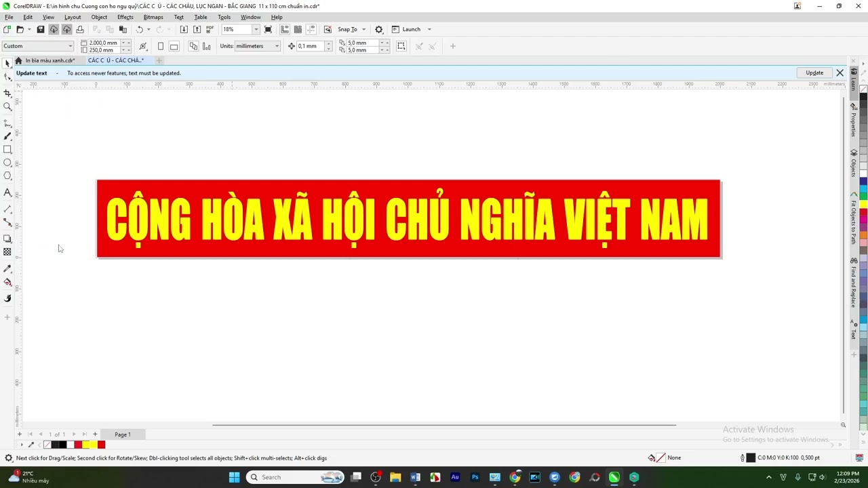Open the Layout menu
The image size is (868, 488).
(73, 17)
